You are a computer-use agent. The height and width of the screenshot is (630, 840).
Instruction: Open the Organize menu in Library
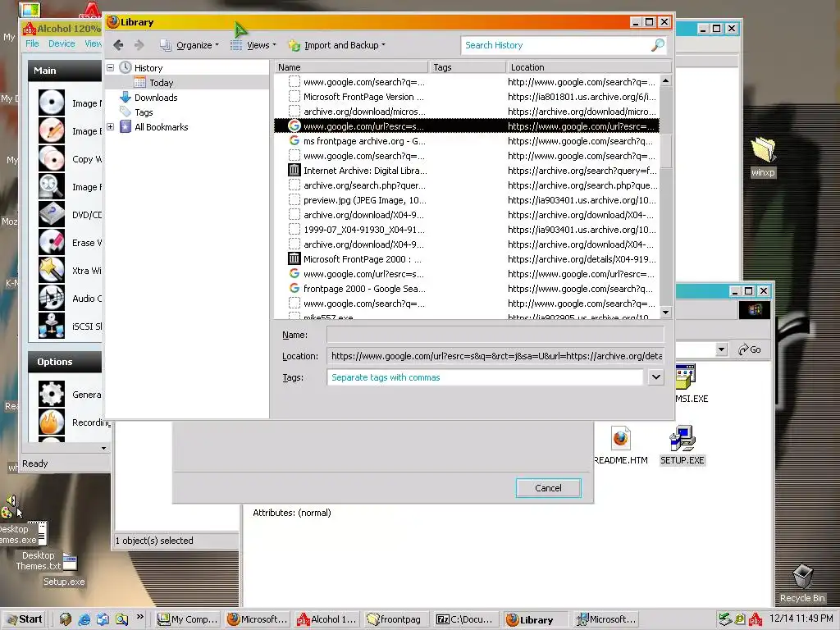(189, 45)
